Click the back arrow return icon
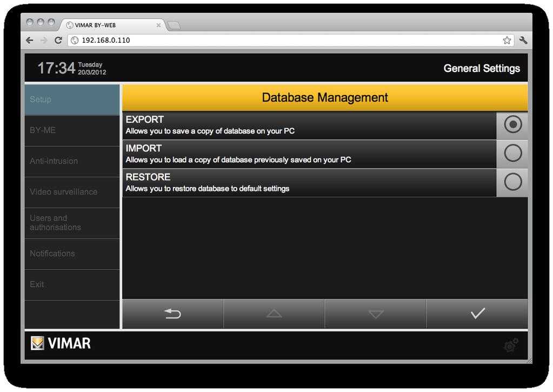Screen dimensions: 553x392 [x=173, y=314]
